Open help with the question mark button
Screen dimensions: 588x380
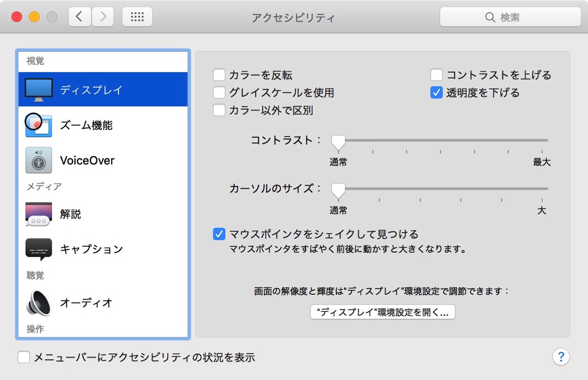click(x=561, y=356)
